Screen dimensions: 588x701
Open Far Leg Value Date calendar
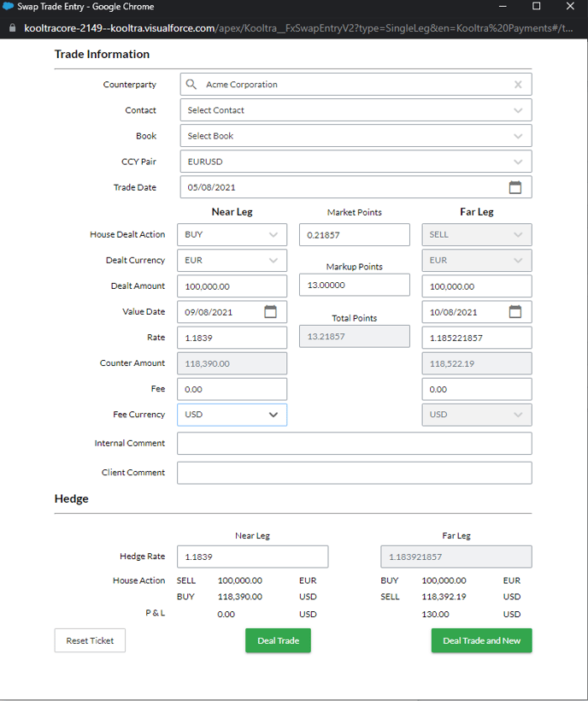tap(514, 312)
